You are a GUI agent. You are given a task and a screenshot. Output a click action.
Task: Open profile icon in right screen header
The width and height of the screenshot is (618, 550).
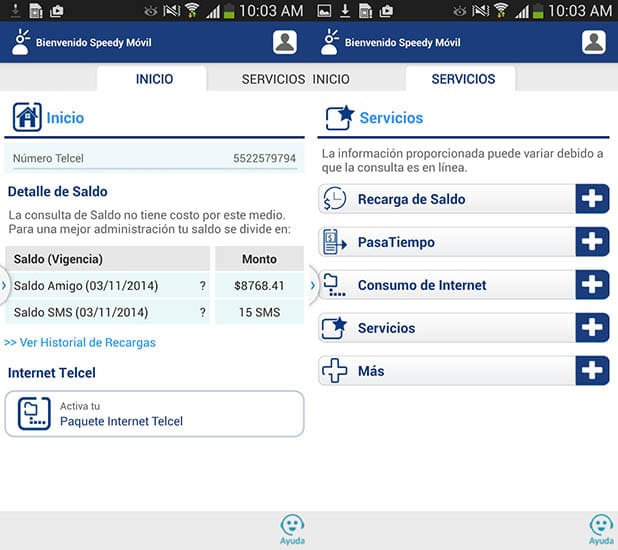click(594, 42)
